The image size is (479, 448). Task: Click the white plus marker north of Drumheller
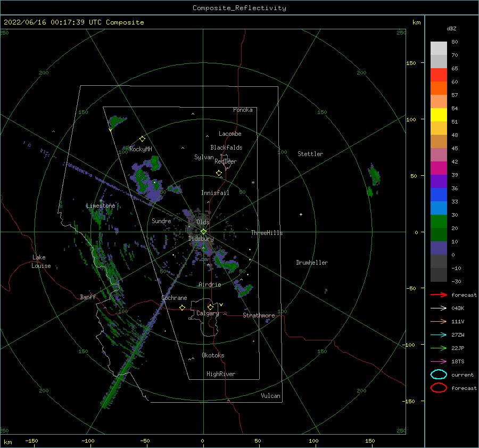tap(301, 214)
